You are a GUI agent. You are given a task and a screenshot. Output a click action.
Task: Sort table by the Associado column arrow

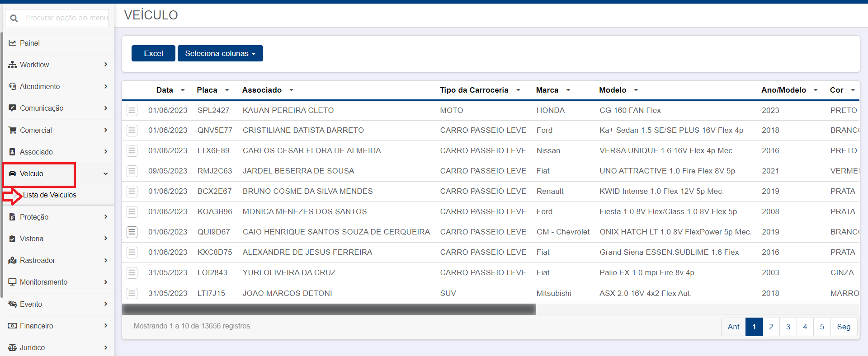tap(291, 90)
